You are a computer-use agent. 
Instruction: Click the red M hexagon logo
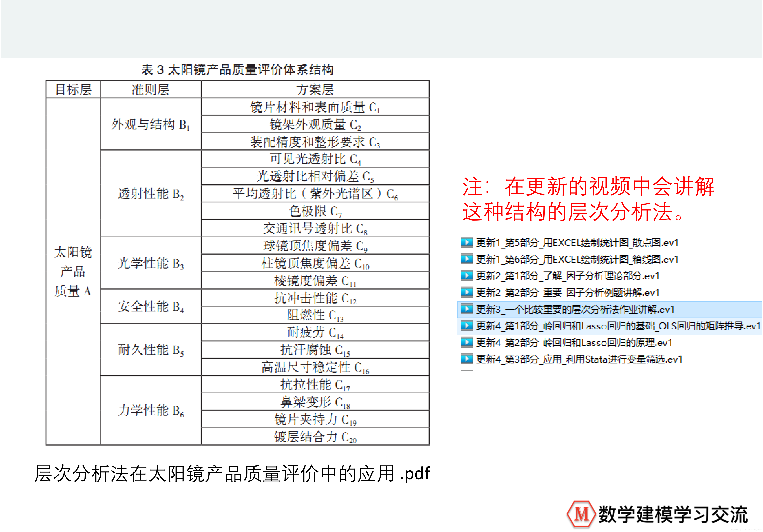click(581, 514)
